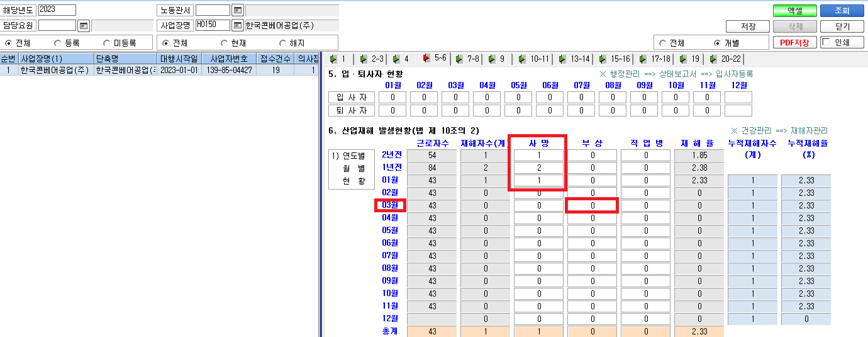Image resolution: width=868 pixels, height=337 pixels.
Task: Select the 미등록 radio button
Action: pyautogui.click(x=121, y=43)
